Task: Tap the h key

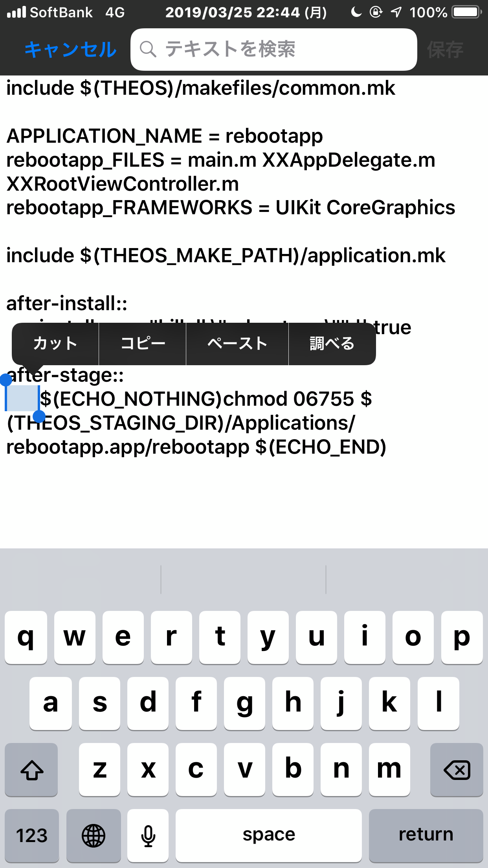Action: pyautogui.click(x=293, y=704)
